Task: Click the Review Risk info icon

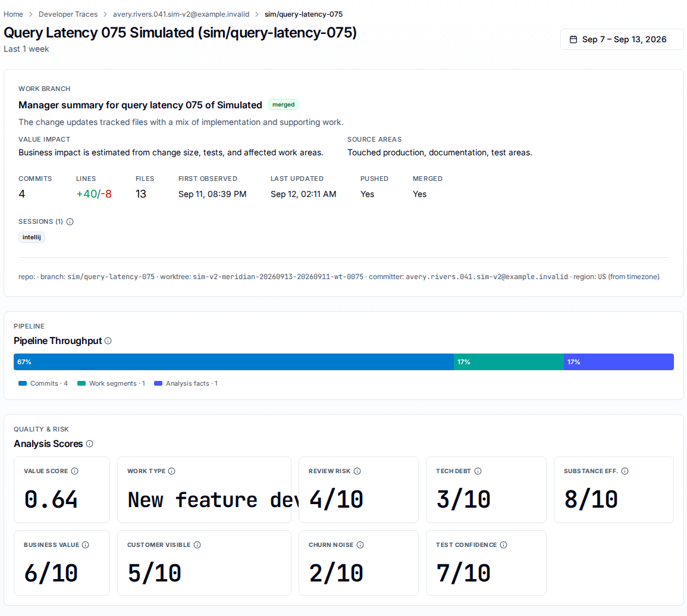Action: (x=357, y=471)
